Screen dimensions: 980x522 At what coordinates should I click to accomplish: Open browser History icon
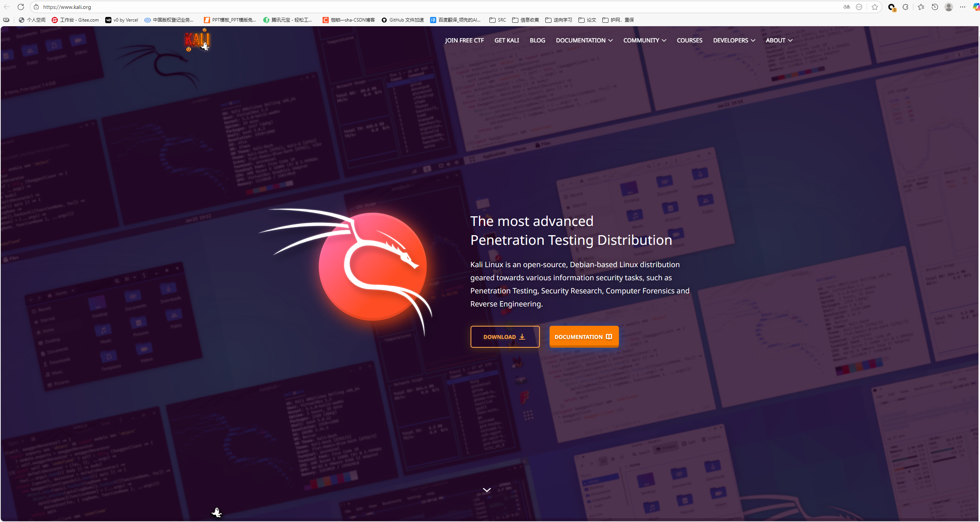(935, 7)
